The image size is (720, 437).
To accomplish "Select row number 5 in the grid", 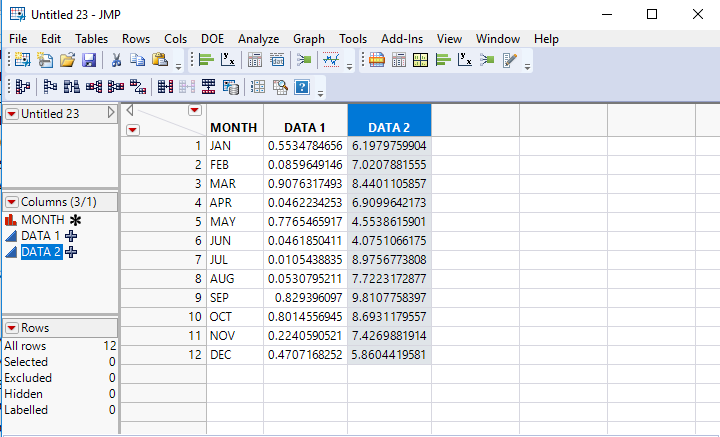I will point(163,222).
